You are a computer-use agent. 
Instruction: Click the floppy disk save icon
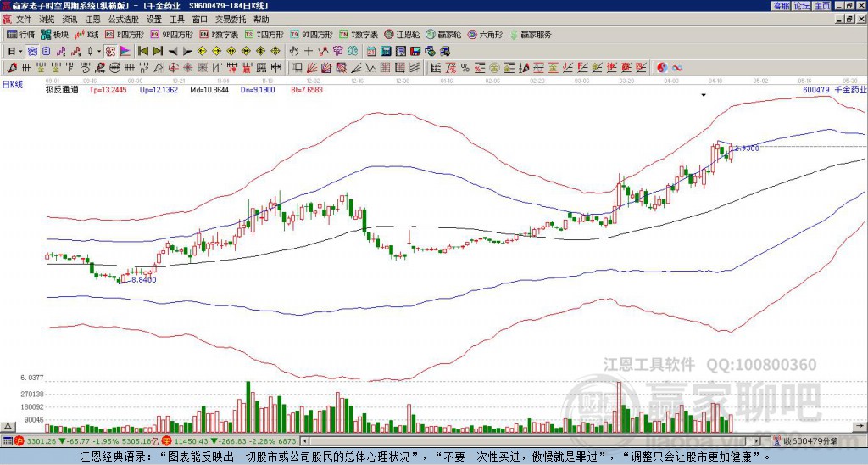(x=415, y=52)
